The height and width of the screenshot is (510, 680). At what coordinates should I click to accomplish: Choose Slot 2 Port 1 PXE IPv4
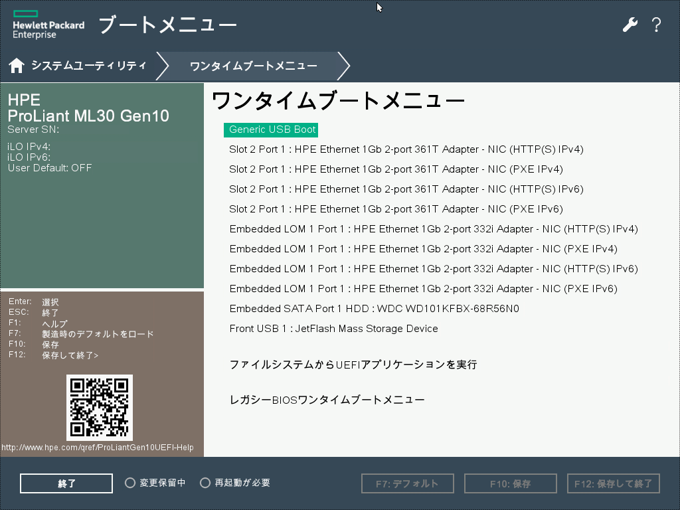[396, 169]
